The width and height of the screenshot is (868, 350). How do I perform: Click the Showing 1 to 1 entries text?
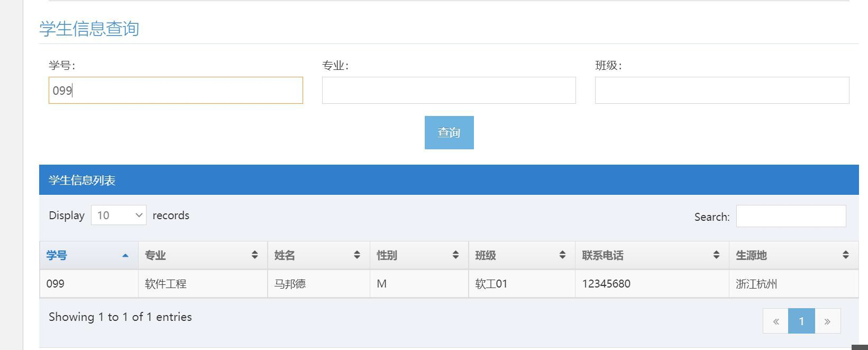tap(120, 317)
